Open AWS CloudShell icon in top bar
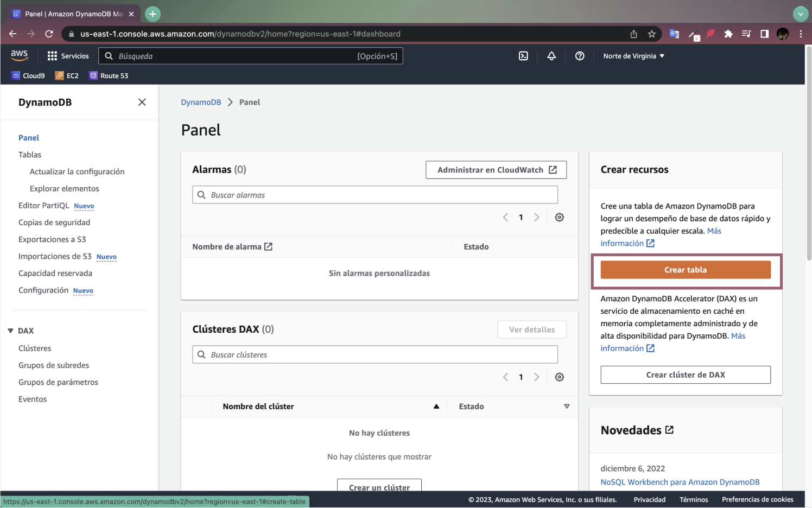 click(523, 56)
